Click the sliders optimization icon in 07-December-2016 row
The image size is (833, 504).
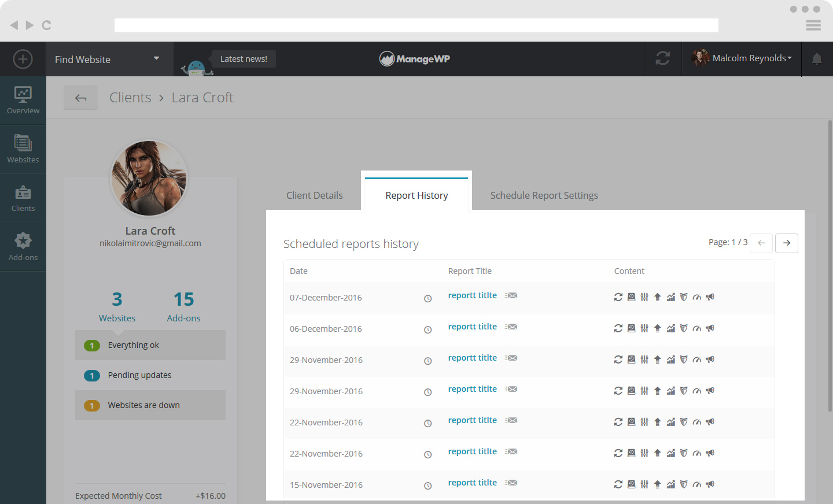[x=644, y=297]
